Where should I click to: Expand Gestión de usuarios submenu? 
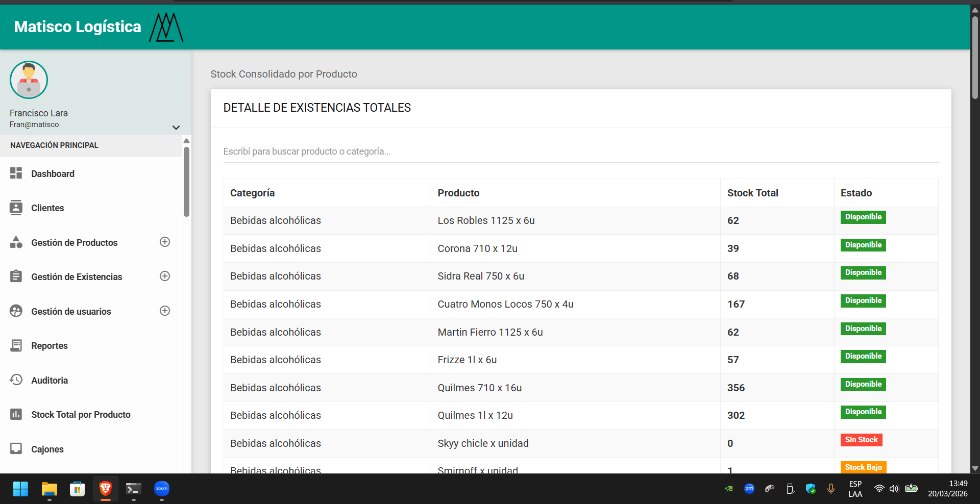164,311
